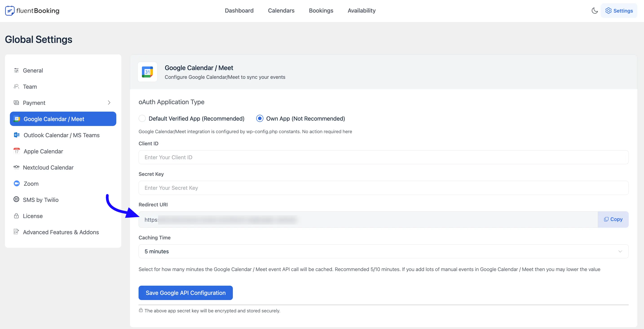The width and height of the screenshot is (644, 329).
Task: Click the Caching Time dropdown arrow
Action: (x=620, y=251)
